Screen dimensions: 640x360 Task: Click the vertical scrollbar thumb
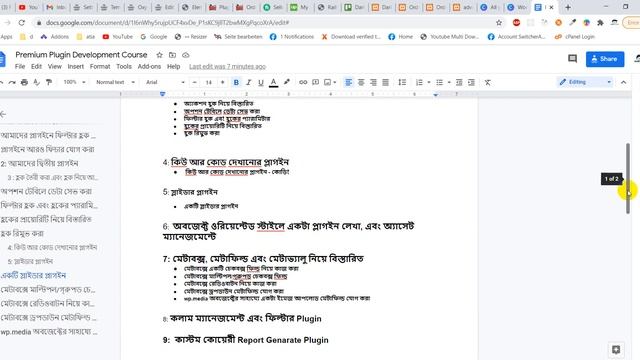[628, 178]
